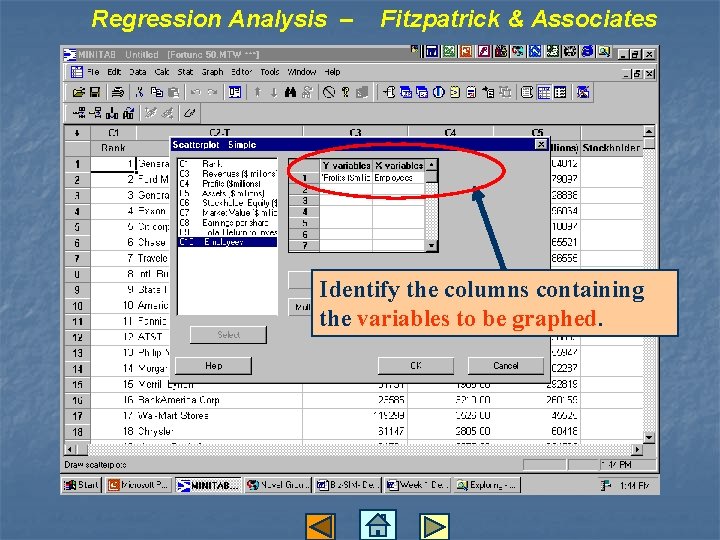720x540 pixels.
Task: Click the Save floppy disk icon
Action: coord(95,92)
